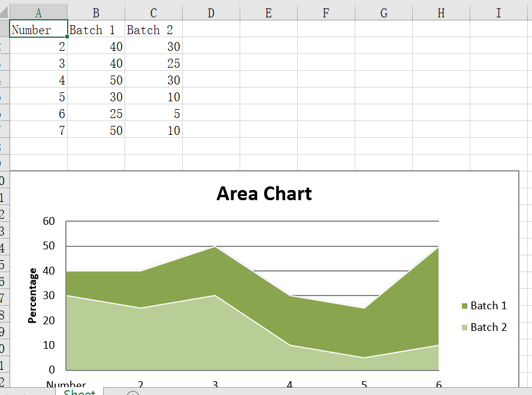
Task: Select column C header
Action: pos(154,13)
